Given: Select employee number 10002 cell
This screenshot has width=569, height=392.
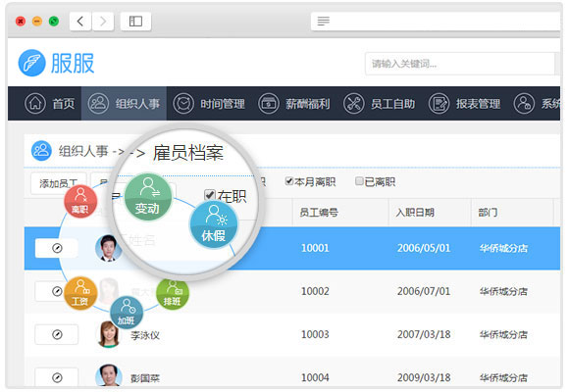Looking at the screenshot, I should pyautogui.click(x=315, y=291).
